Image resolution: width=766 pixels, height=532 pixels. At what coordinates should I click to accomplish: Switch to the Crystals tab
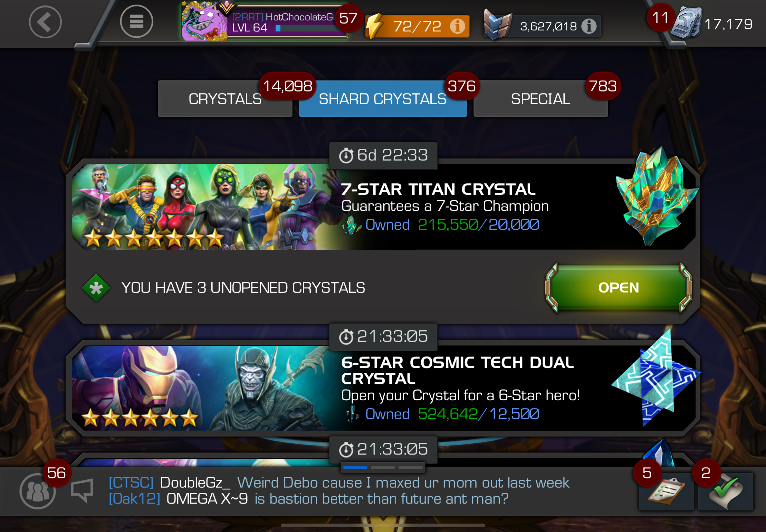[225, 99]
